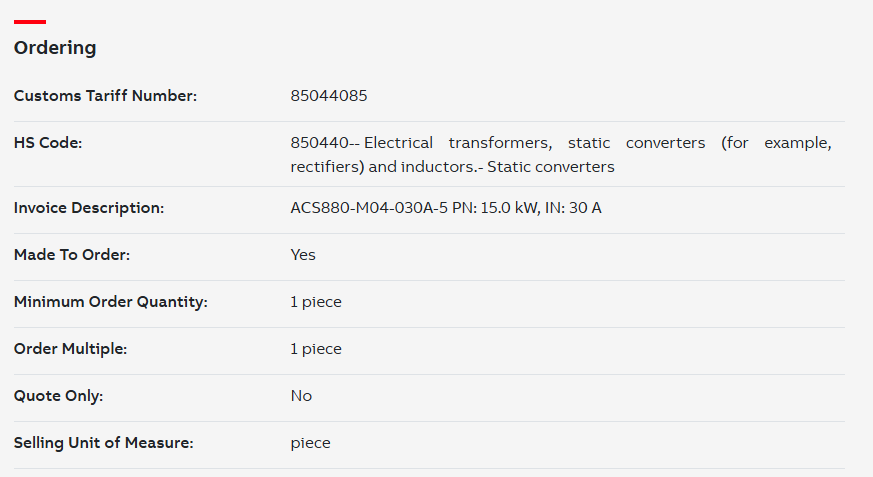Click the HS Code description text
The height and width of the screenshot is (477, 873).
561,155
